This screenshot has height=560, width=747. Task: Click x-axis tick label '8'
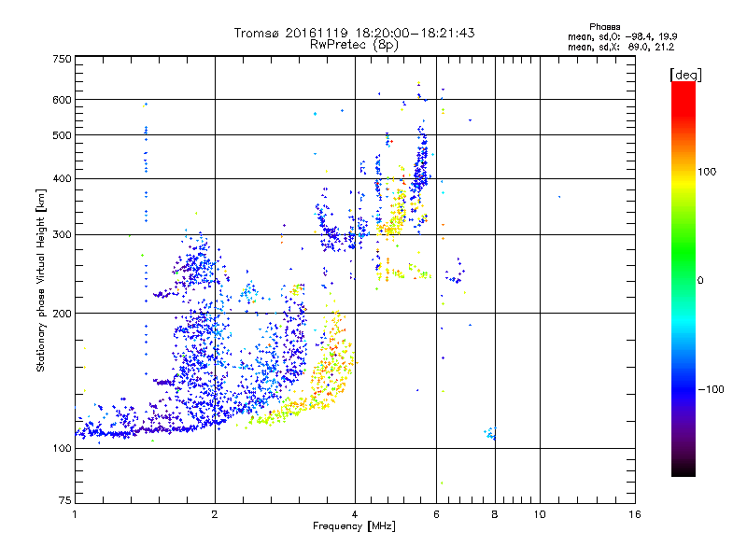click(x=495, y=514)
